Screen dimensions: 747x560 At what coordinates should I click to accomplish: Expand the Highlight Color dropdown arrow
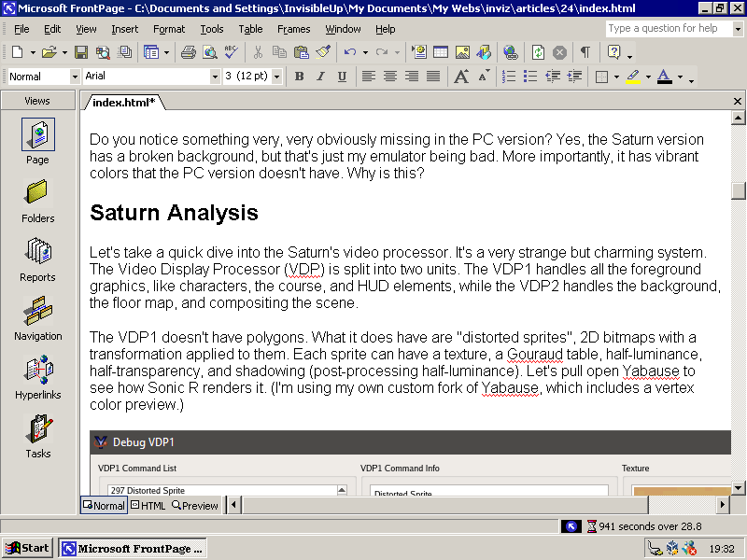click(x=648, y=77)
